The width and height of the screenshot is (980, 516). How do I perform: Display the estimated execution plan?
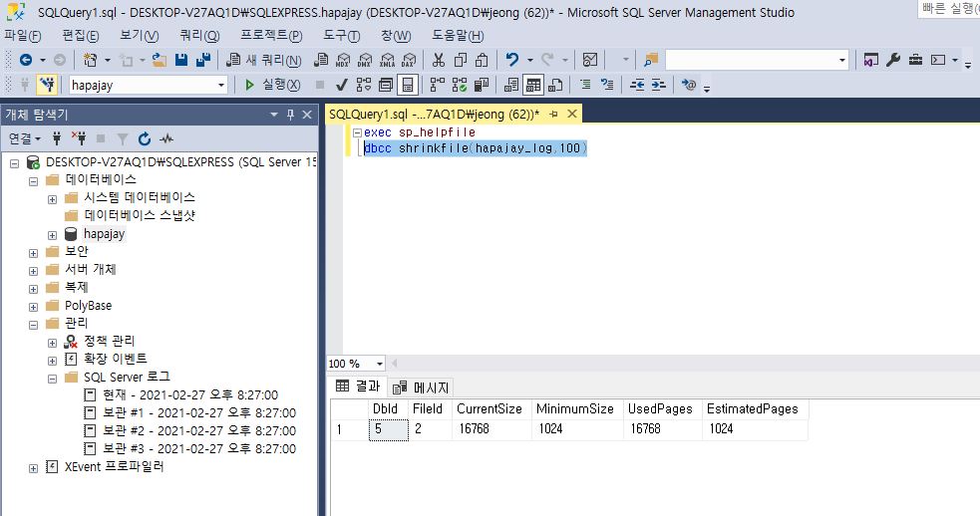click(x=363, y=85)
